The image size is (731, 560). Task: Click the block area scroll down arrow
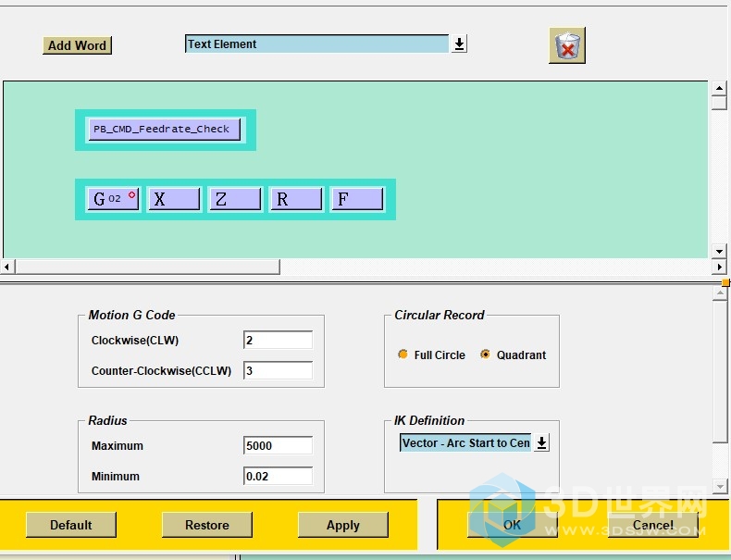tap(719, 252)
